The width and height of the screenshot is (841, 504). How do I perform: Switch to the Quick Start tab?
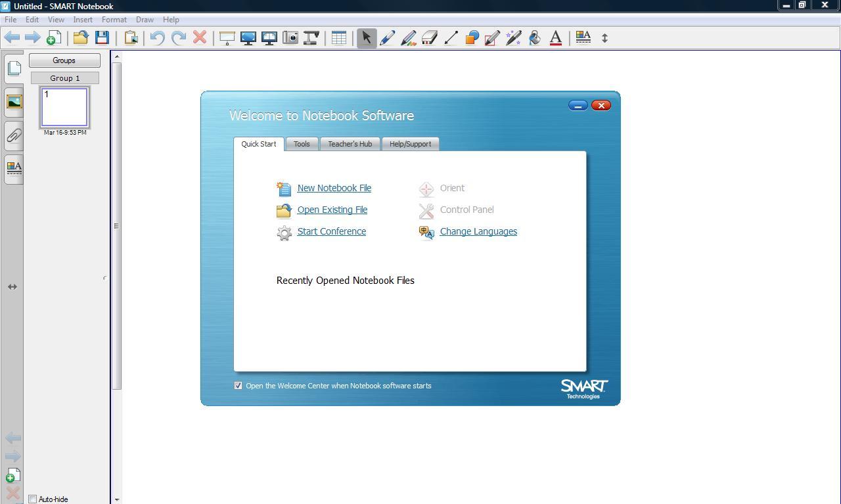(259, 144)
